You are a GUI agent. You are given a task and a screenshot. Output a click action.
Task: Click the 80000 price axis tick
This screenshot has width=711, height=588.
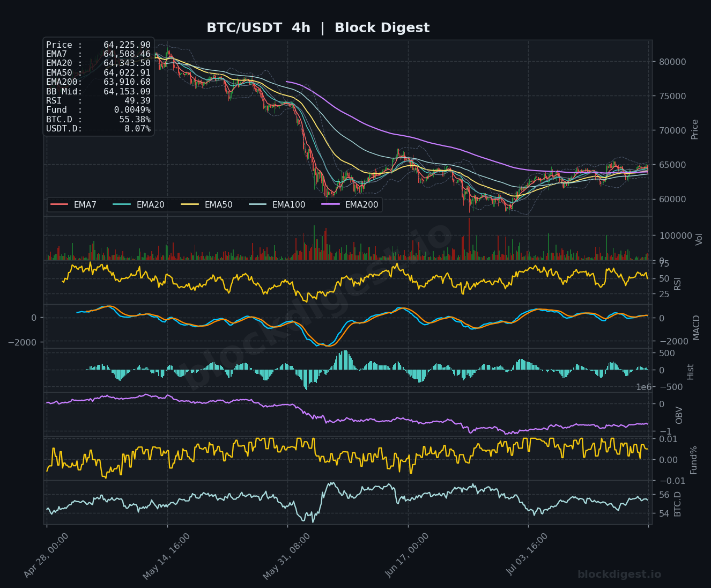[671, 62]
